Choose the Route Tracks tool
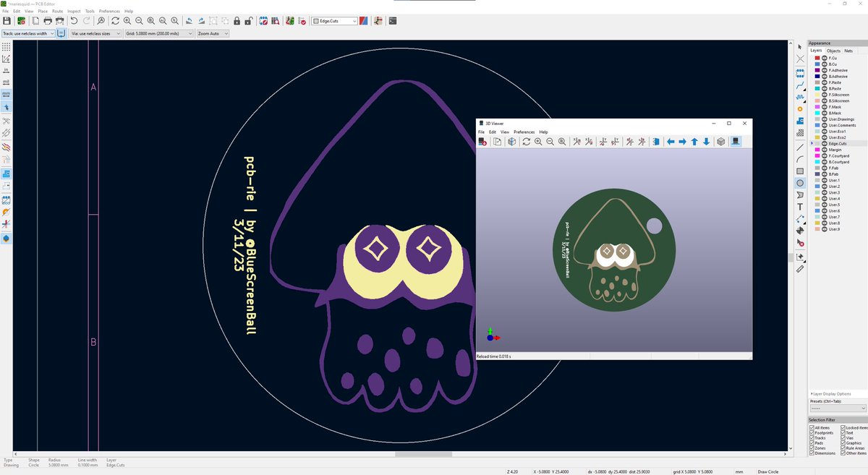This screenshot has width=868, height=475. (x=800, y=85)
